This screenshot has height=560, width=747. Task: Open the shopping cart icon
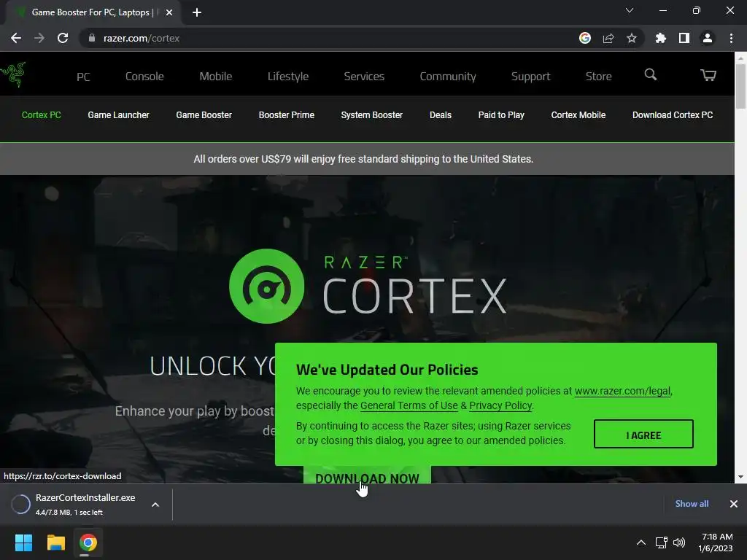(x=708, y=75)
